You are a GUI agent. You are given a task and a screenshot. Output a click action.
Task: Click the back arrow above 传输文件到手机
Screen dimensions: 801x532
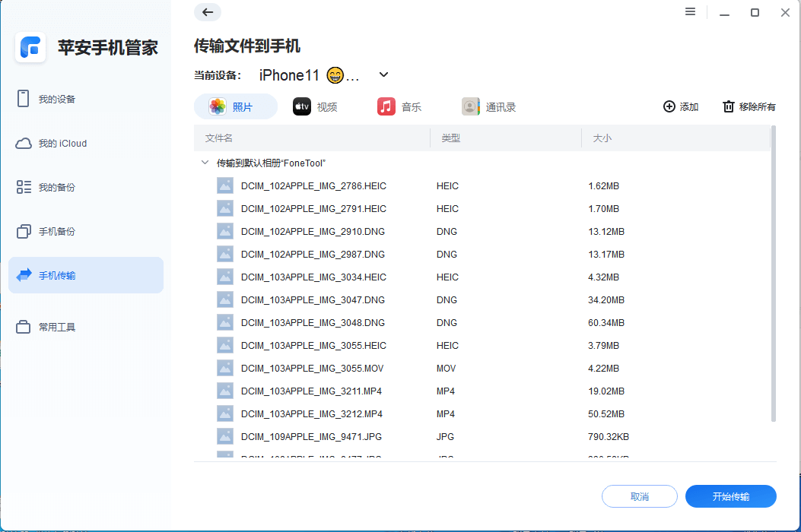(207, 12)
